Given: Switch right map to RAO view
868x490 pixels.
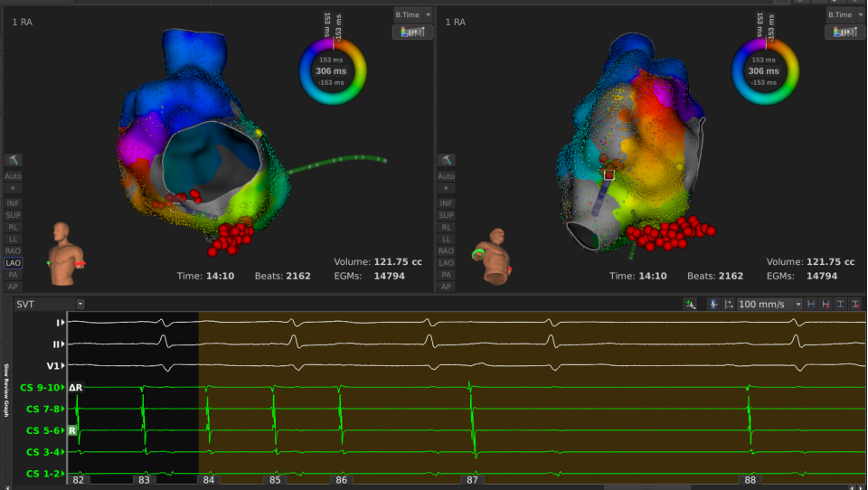Looking at the screenshot, I should click(446, 250).
